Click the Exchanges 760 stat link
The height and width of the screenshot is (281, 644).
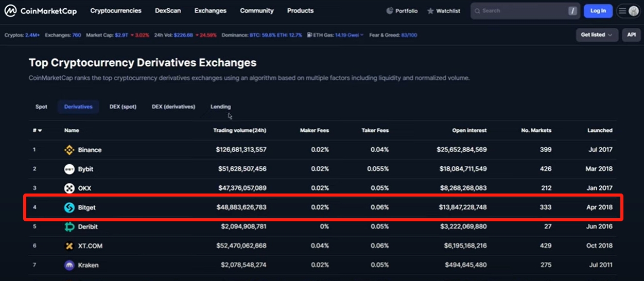coord(63,35)
